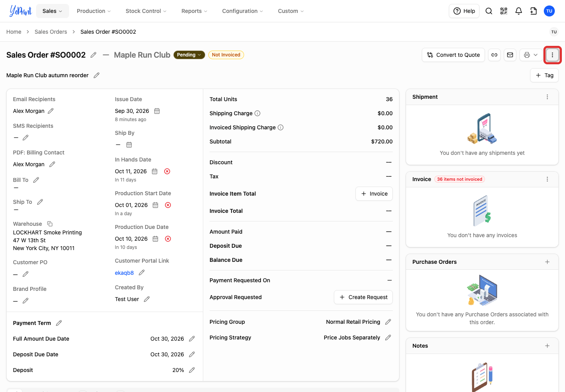565x392 pixels.
Task: Open the Stock Control menu
Action: tap(146, 11)
